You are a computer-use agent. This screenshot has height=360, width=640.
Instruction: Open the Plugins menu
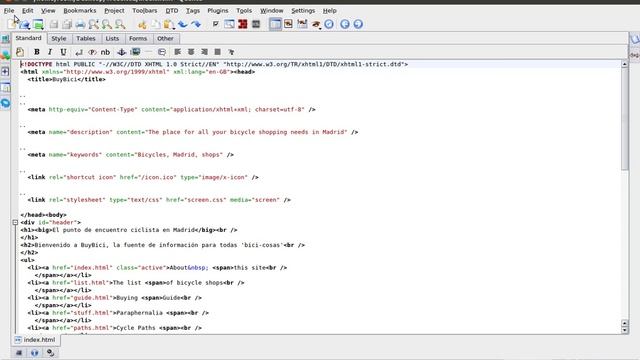tap(218, 11)
